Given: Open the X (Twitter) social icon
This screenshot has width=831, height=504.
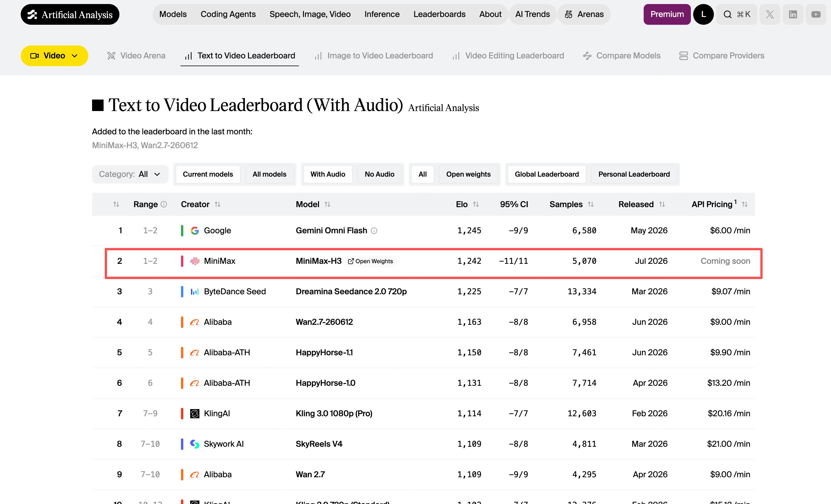Looking at the screenshot, I should [x=770, y=14].
